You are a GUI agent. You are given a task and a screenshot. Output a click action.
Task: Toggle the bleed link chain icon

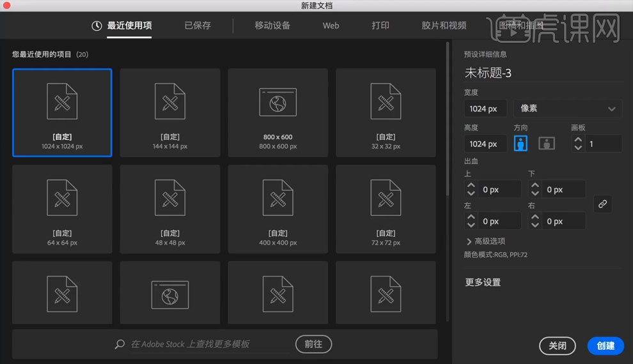pyautogui.click(x=602, y=204)
